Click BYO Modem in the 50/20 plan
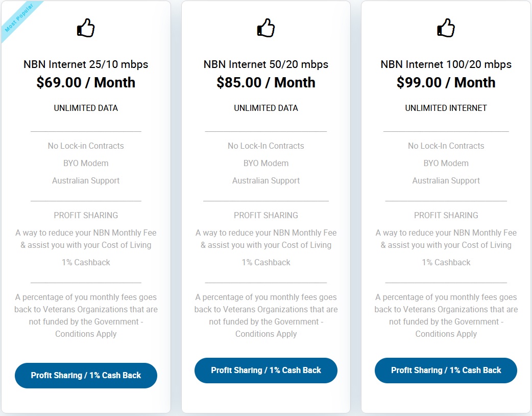Image resolution: width=532 pixels, height=416 pixels. click(x=265, y=164)
